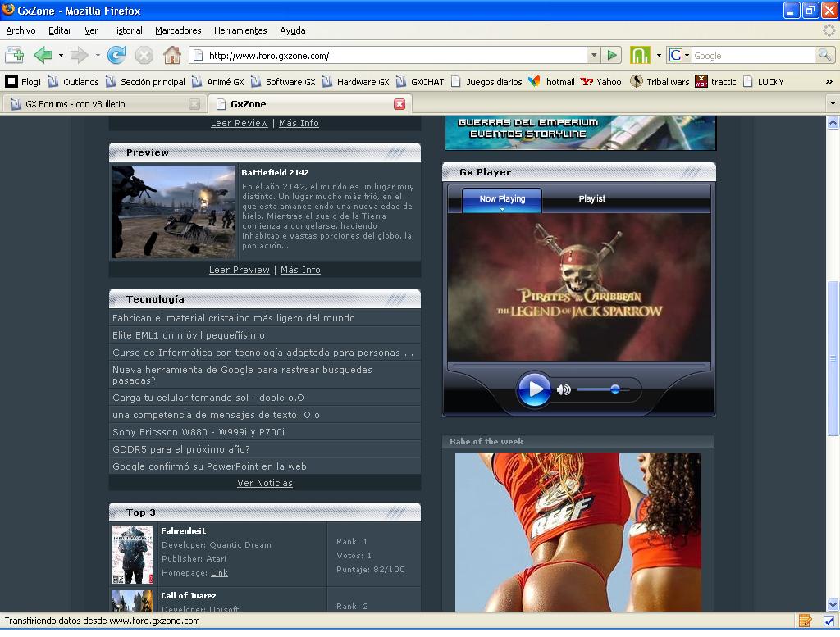This screenshot has width=840, height=637.
Task: Click the Gx Player play button
Action: coord(533,389)
